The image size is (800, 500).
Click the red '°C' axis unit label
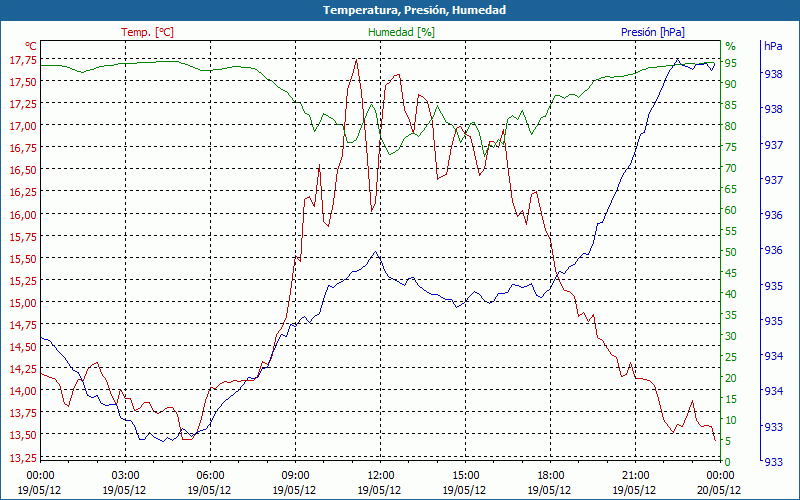31,46
